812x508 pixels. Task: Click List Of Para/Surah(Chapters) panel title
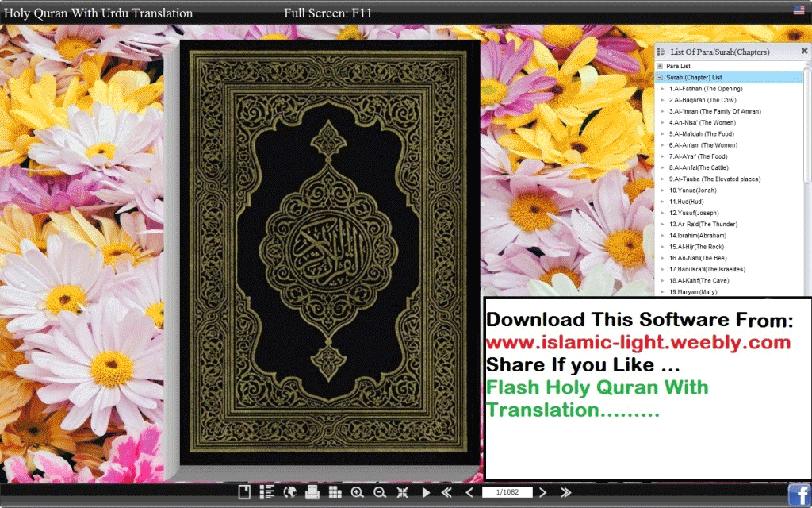720,52
